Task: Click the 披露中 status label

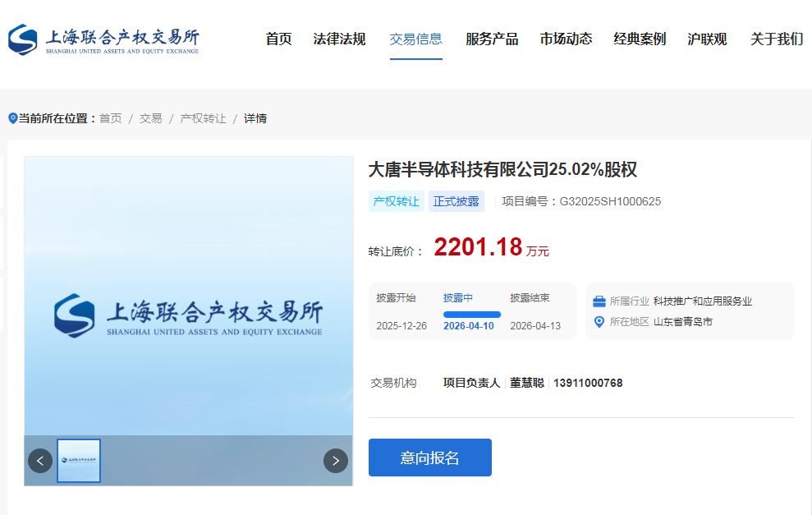Action: pos(458,298)
